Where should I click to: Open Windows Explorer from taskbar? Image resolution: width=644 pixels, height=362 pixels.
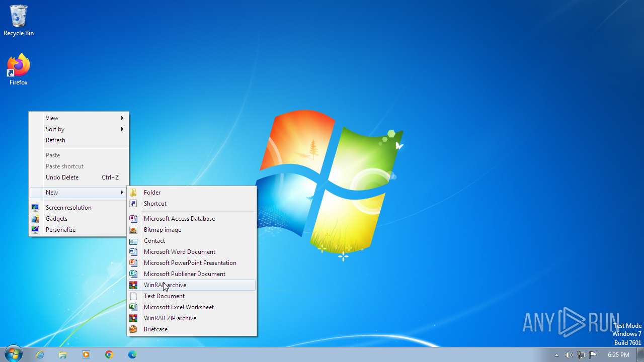[63, 354]
